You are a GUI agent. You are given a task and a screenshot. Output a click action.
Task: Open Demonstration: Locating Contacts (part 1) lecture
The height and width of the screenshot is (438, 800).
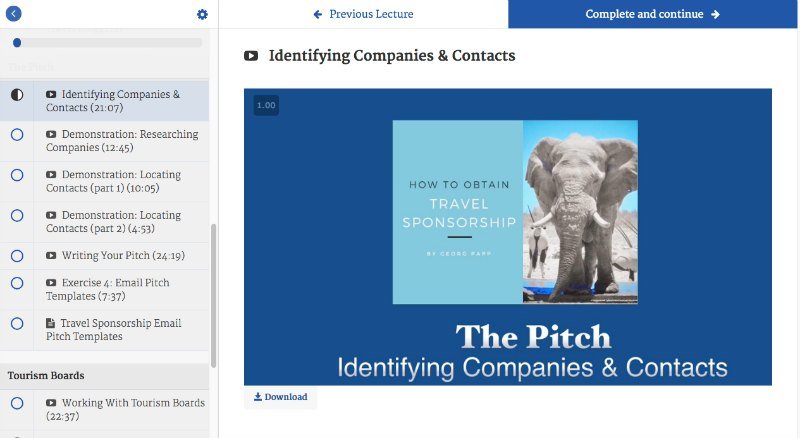coord(120,181)
